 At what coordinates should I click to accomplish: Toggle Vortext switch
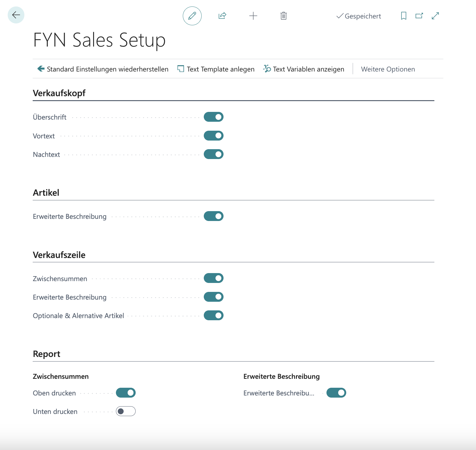tap(214, 136)
